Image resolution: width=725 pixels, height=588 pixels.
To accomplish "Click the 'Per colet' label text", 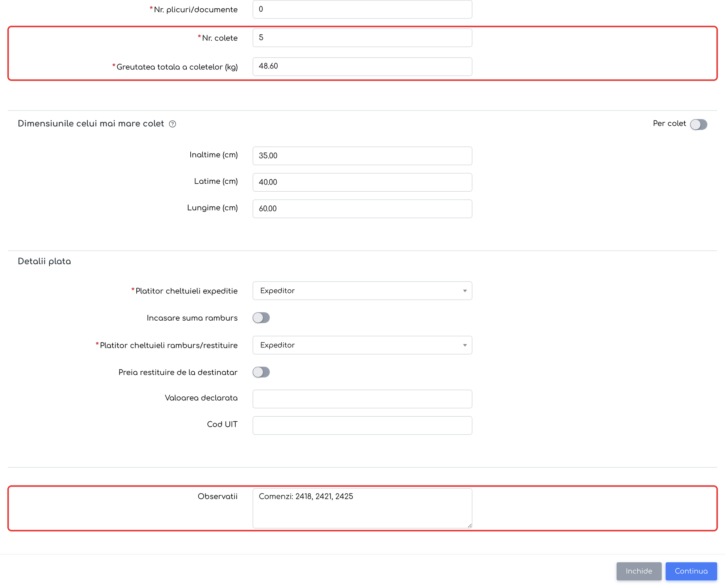I will [669, 124].
